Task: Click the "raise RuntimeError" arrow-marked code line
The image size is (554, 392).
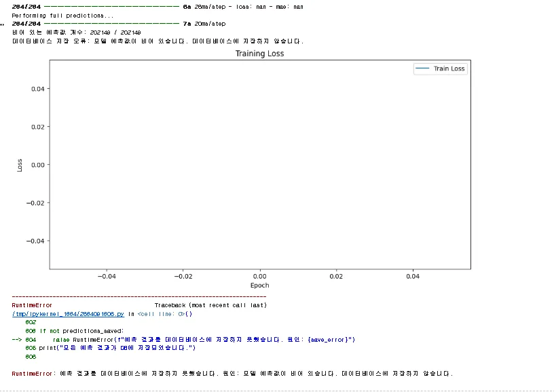Action: (x=183, y=339)
